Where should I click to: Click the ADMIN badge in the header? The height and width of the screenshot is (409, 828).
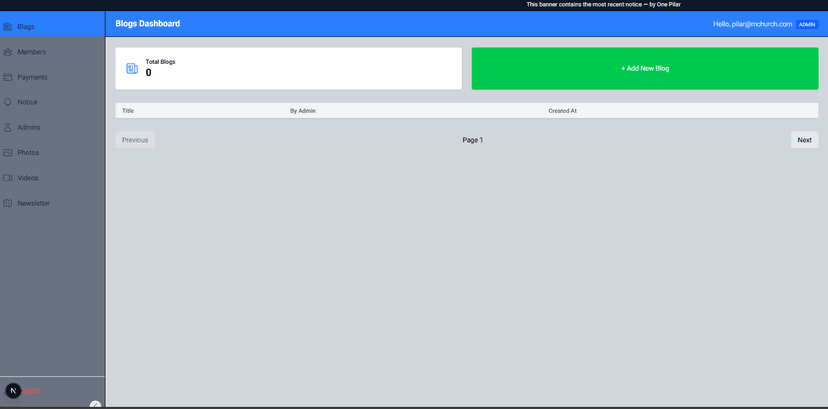coord(807,24)
